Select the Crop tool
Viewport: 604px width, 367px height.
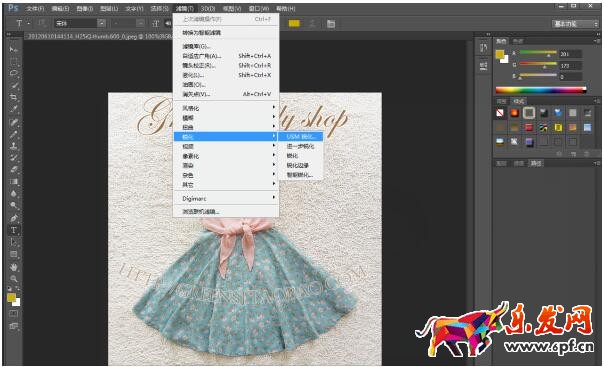(13, 97)
